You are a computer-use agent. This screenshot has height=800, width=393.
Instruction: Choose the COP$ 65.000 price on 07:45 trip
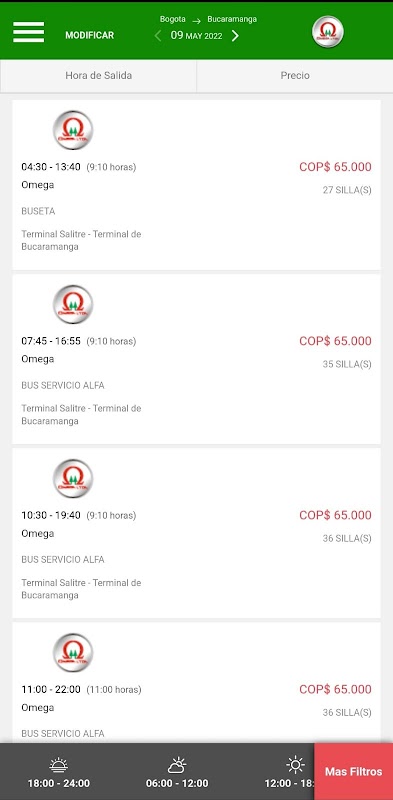(x=335, y=341)
